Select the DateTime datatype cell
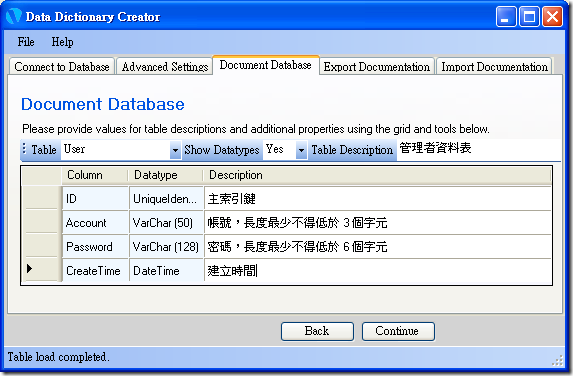This screenshot has width=573, height=376. pyautogui.click(x=166, y=270)
